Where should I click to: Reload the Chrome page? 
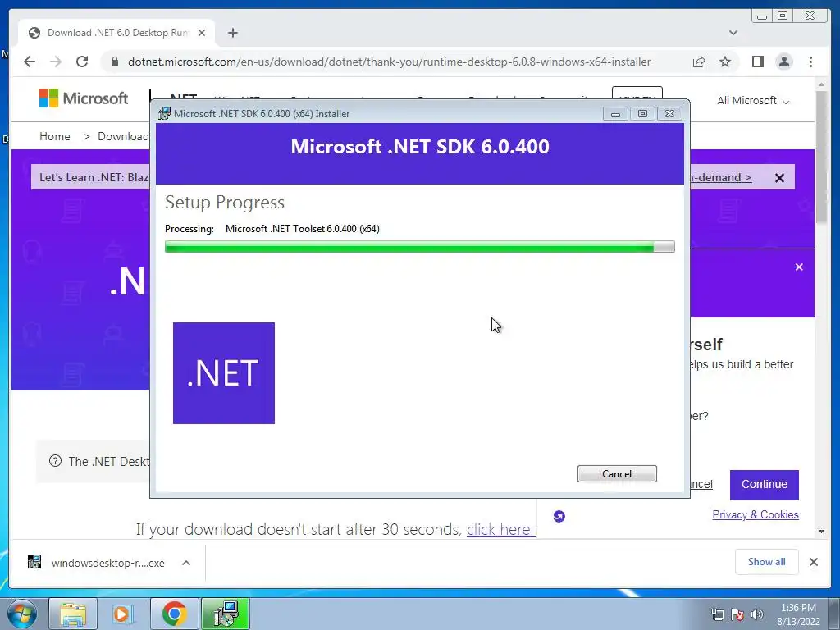pyautogui.click(x=82, y=62)
